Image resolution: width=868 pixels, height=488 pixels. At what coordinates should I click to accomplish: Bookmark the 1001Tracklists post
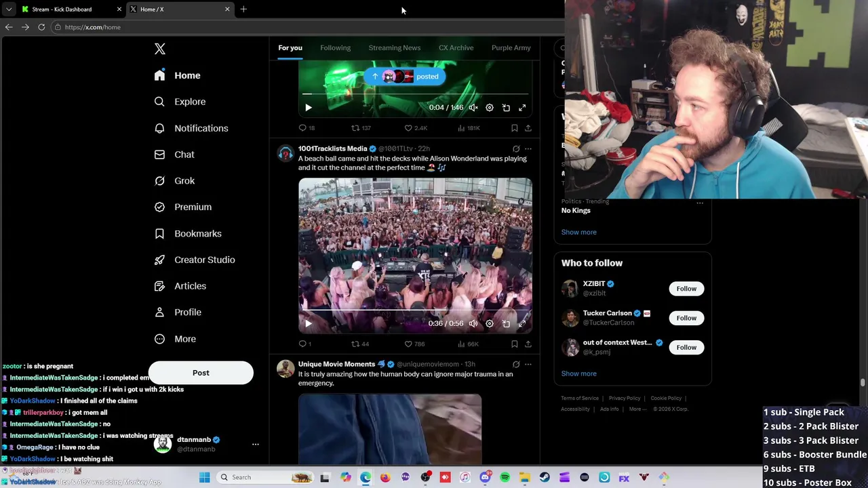[x=514, y=344]
